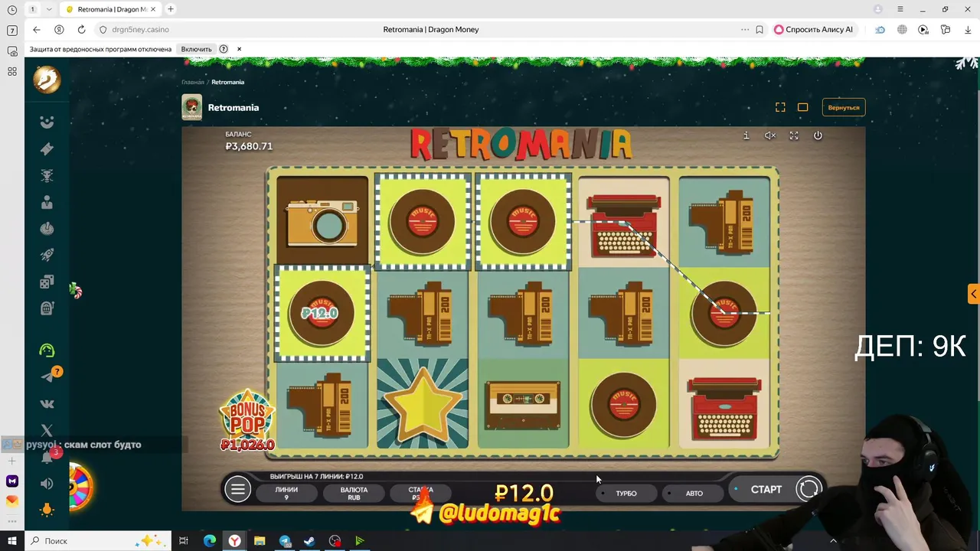Open protection help question icon
The width and height of the screenshot is (980, 551).
[x=224, y=49]
